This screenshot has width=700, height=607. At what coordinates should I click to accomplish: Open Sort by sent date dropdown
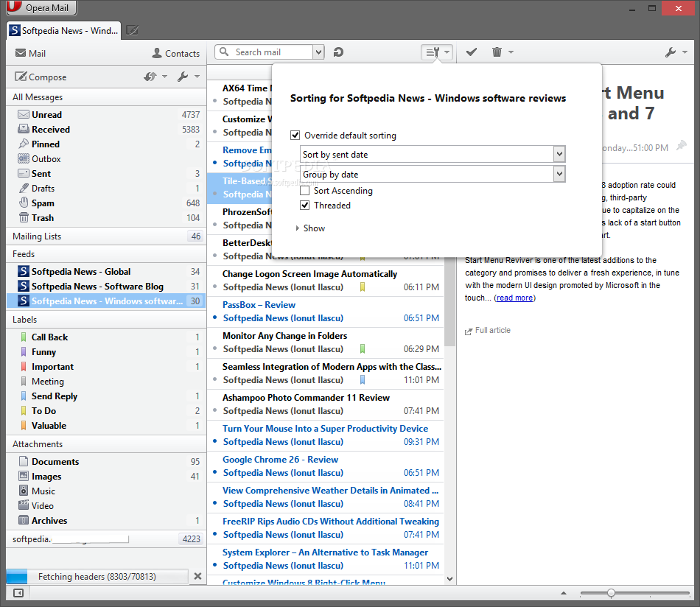[x=433, y=155]
